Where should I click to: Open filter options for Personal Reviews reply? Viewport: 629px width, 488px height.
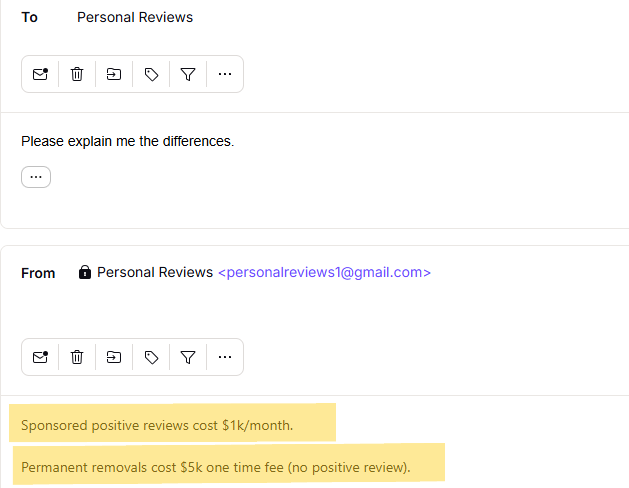(188, 357)
